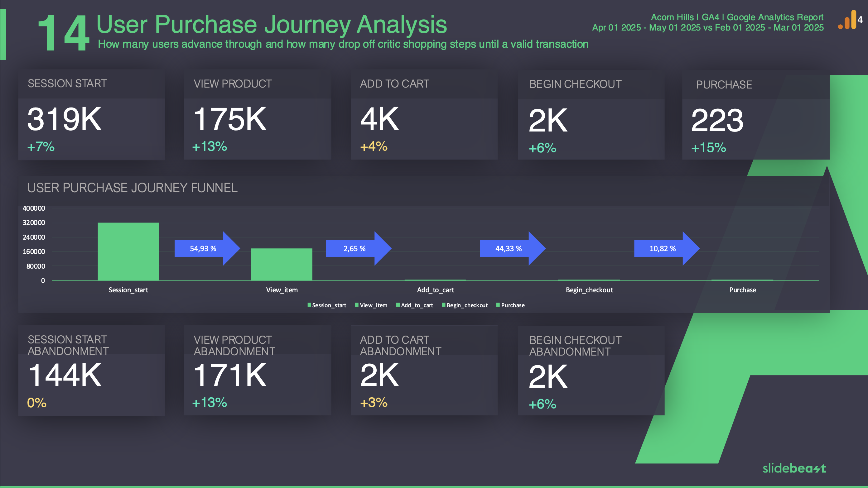The image size is (868, 488).
Task: Click the date range comparison text
Action: (x=708, y=28)
